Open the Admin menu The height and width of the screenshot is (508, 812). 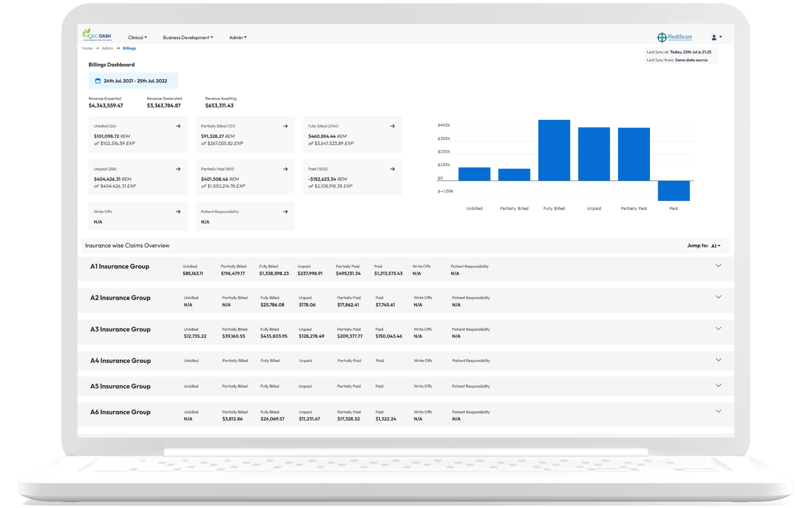click(238, 38)
